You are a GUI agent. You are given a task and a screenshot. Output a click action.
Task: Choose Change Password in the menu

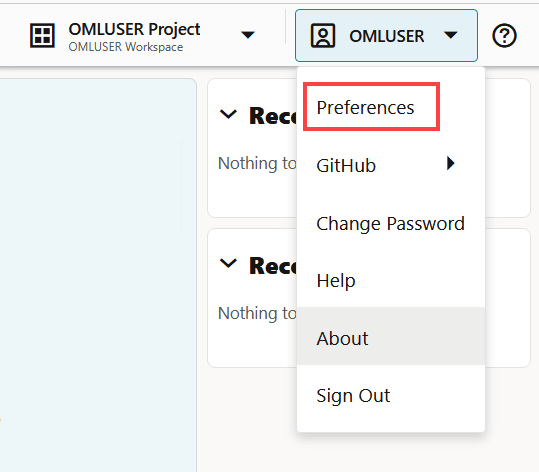point(391,223)
